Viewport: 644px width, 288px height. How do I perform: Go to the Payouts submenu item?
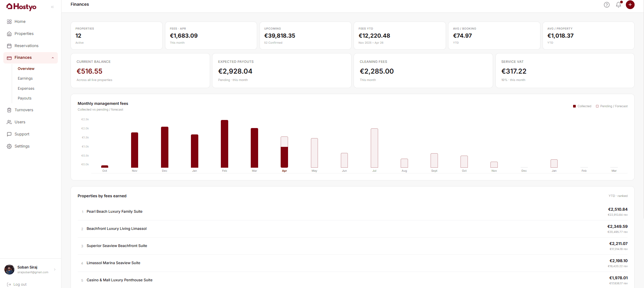pyautogui.click(x=25, y=98)
